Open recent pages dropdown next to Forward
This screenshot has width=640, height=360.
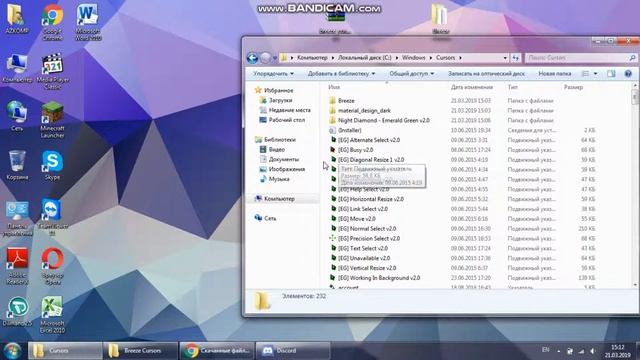click(275, 58)
